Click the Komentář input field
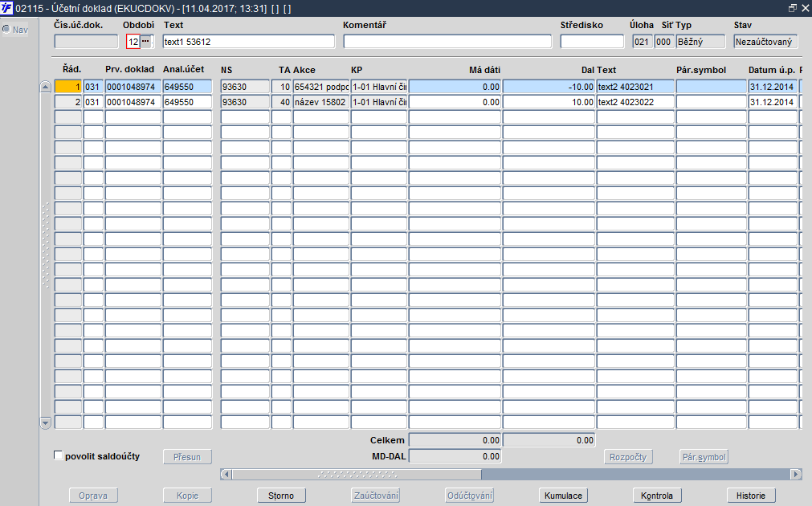 coord(447,42)
